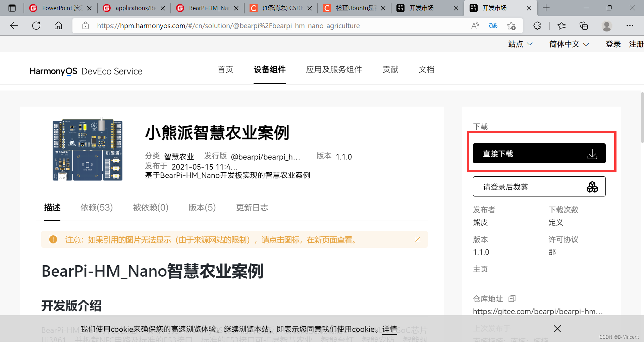
Task: Switch to the applications/Be browser tab
Action: (134, 8)
